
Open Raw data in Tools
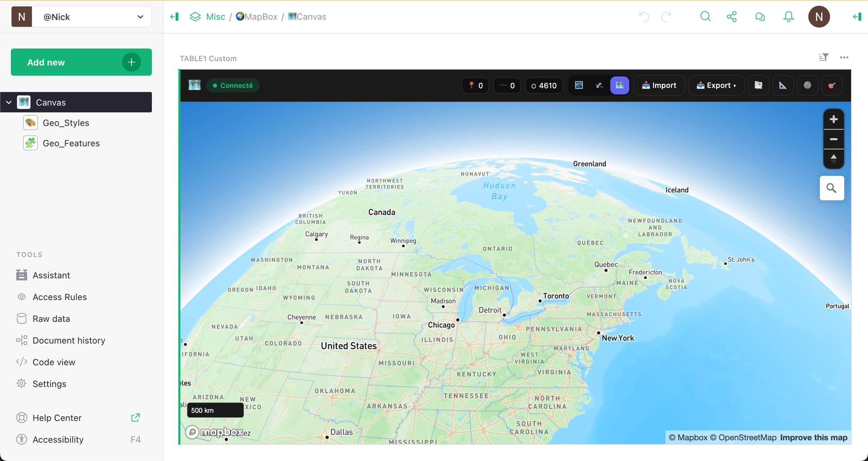coord(51,319)
